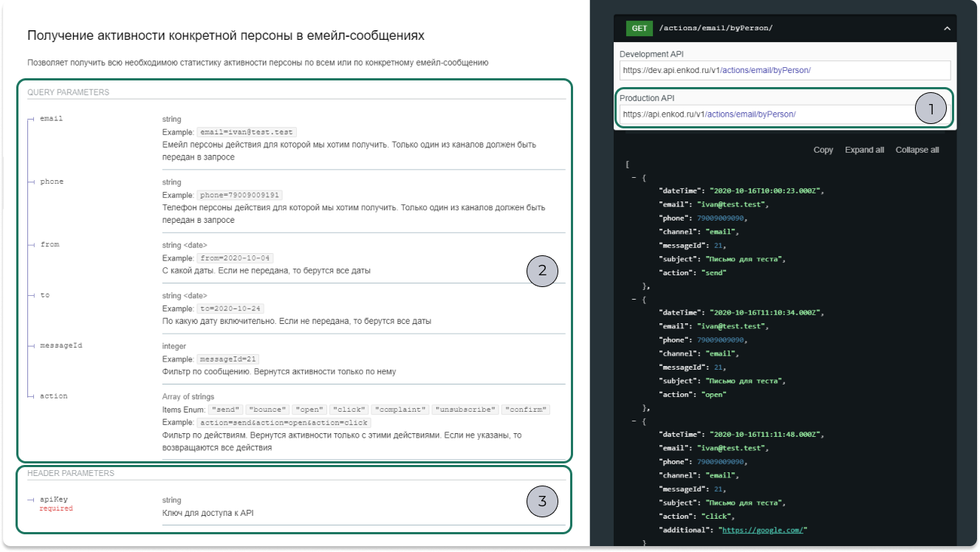Click the apiKey header parameter name

pos(54,500)
